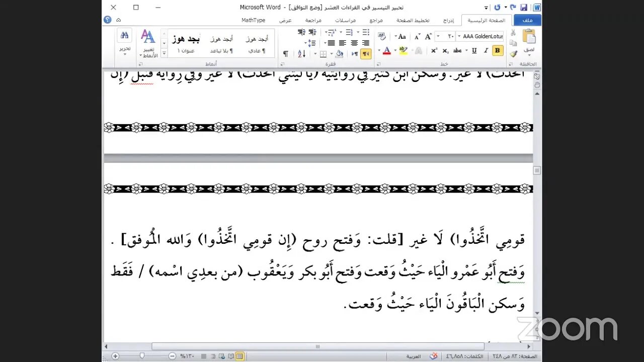The height and width of the screenshot is (362, 644).
Task: Toggle superscript formatting
Action: pos(434,50)
